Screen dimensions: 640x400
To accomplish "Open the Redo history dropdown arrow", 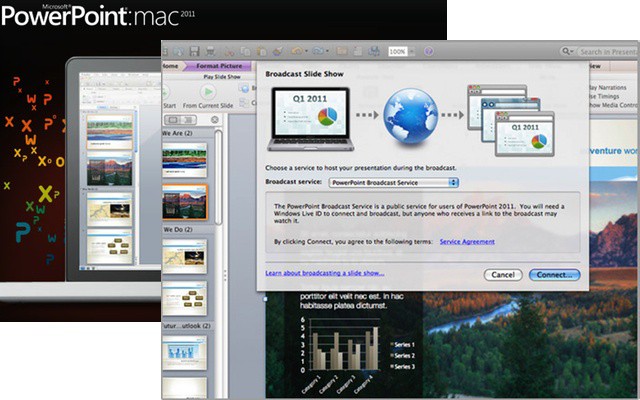I will [327, 51].
